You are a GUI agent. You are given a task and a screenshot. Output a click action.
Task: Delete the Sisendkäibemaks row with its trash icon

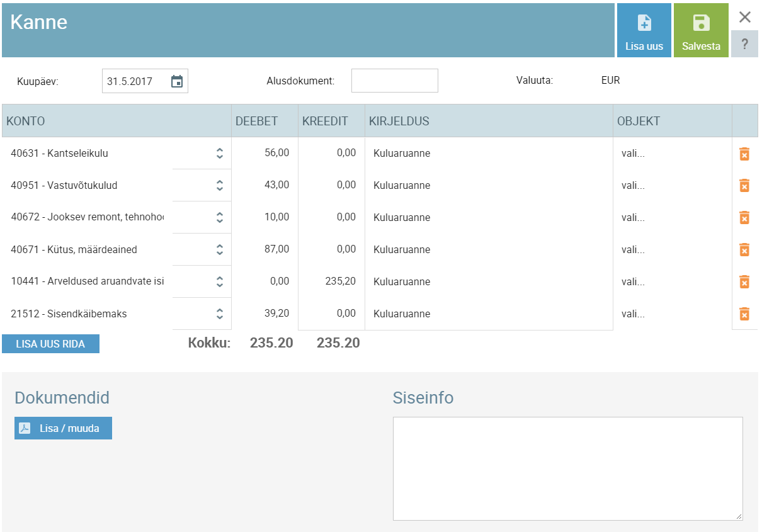(744, 314)
